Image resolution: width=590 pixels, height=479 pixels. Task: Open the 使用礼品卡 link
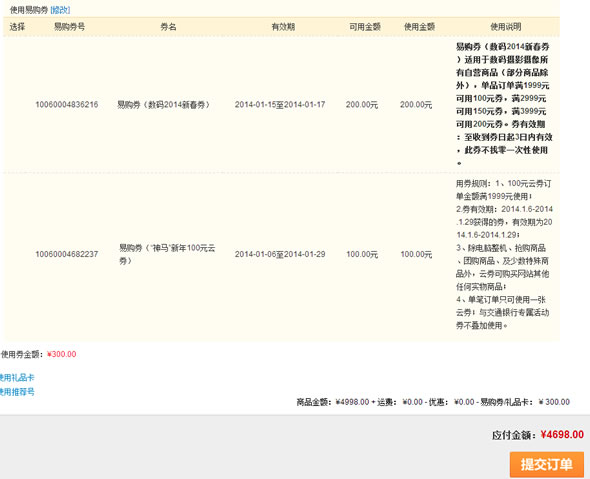(x=17, y=377)
